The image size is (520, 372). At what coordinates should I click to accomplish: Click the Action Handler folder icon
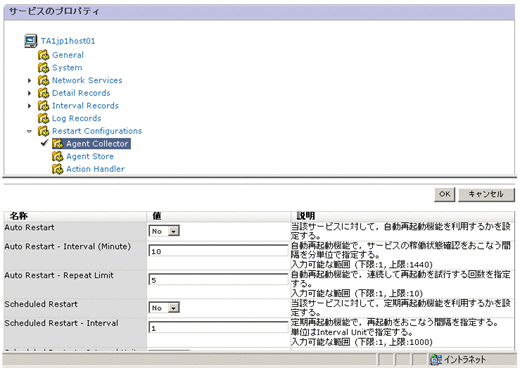coord(58,169)
